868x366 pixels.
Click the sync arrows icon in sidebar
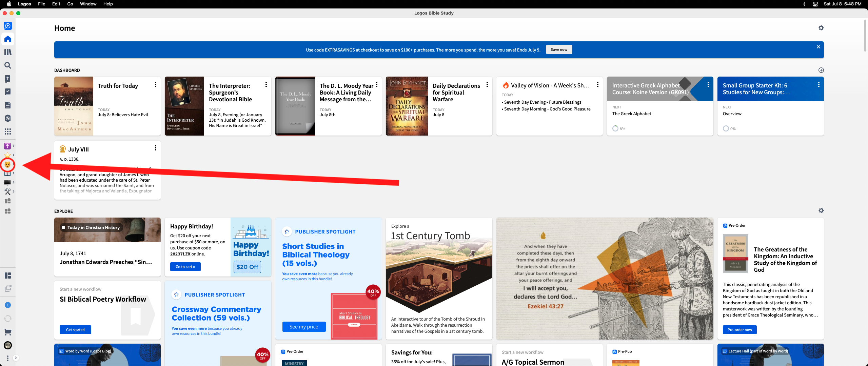[x=7, y=319]
